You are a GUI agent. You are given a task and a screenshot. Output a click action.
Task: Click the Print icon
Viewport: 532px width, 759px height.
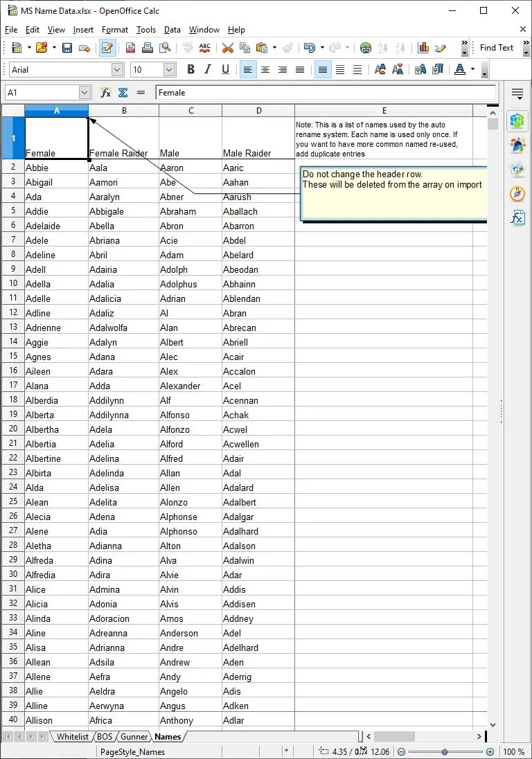(x=148, y=47)
